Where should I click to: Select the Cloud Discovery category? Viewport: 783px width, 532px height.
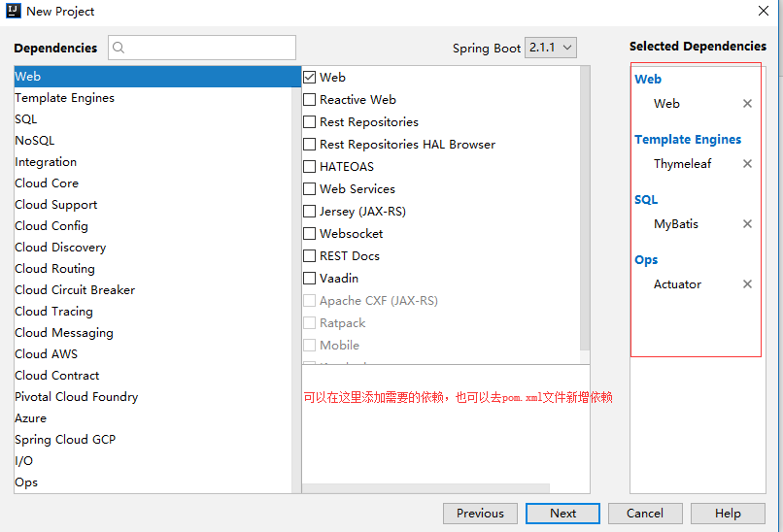coord(153,247)
